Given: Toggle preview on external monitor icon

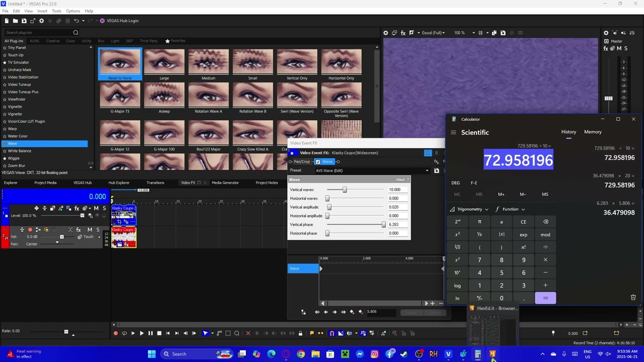Looking at the screenshot, I should click(394, 33).
